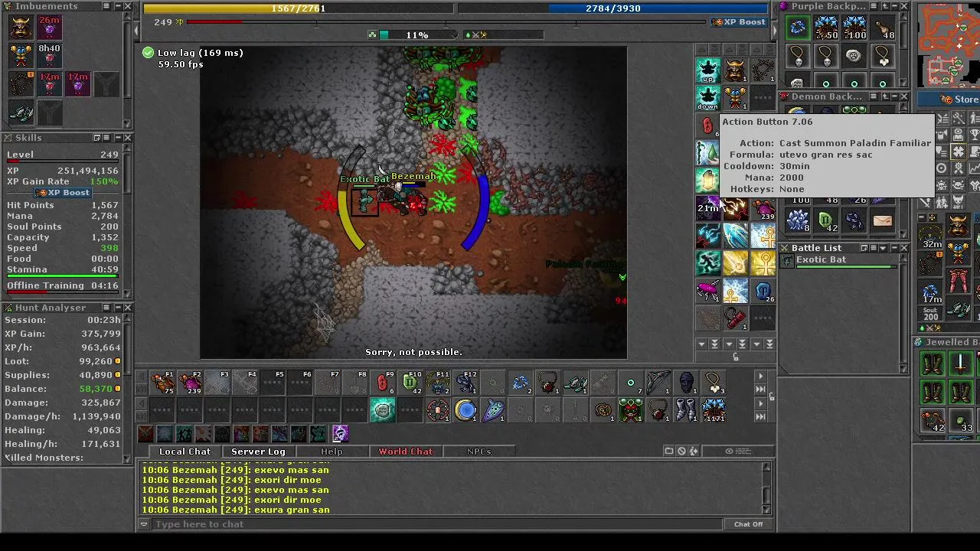Select the envelope item in Demon Backpack
This screenshot has width=980, height=551.
coord(882,221)
